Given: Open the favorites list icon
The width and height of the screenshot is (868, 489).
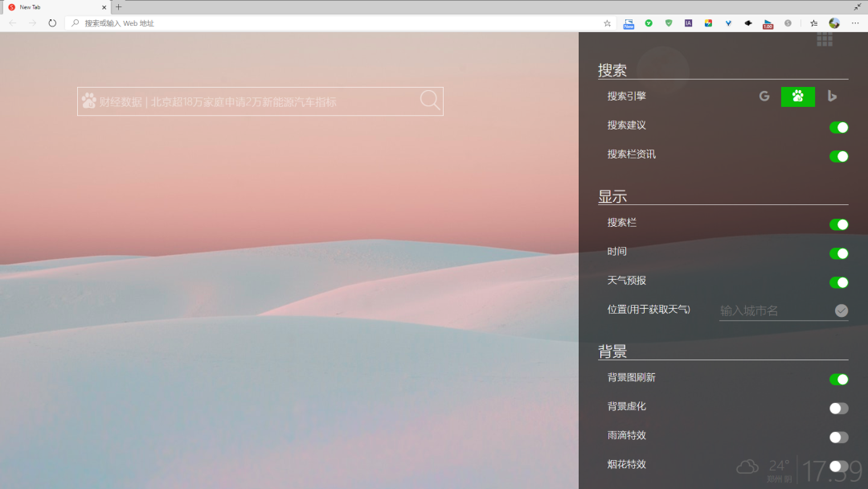Looking at the screenshot, I should pyautogui.click(x=813, y=23).
